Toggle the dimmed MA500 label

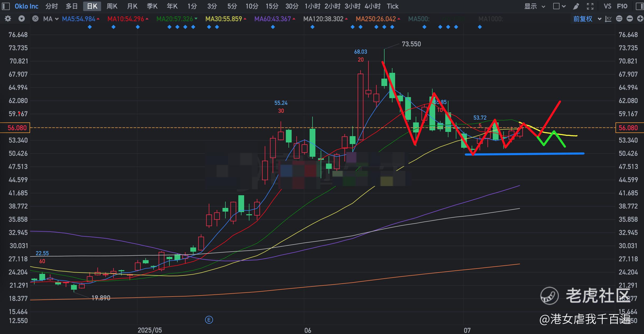419,19
